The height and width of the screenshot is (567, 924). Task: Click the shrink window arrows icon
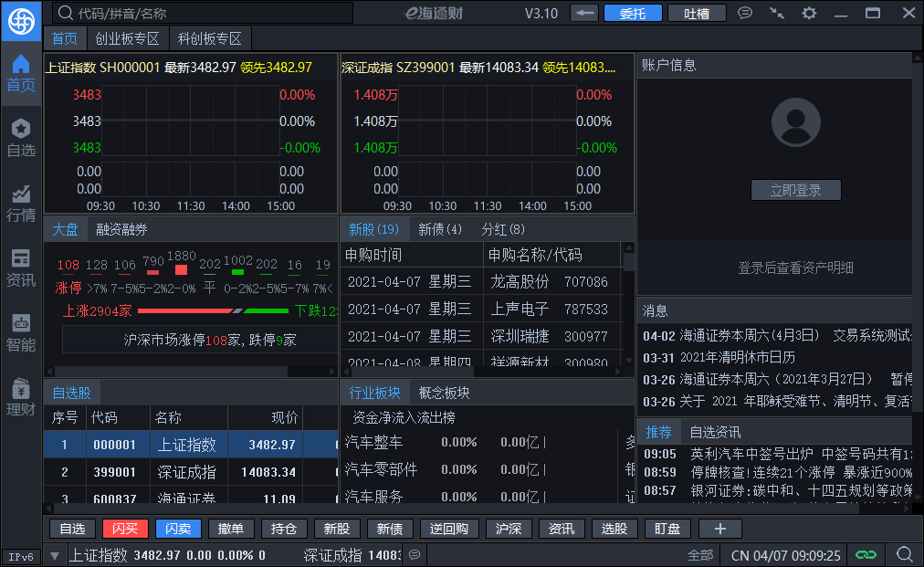(x=777, y=13)
